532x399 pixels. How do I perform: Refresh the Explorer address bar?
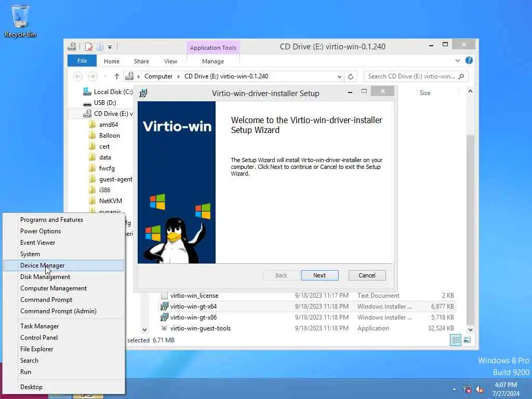coord(351,76)
